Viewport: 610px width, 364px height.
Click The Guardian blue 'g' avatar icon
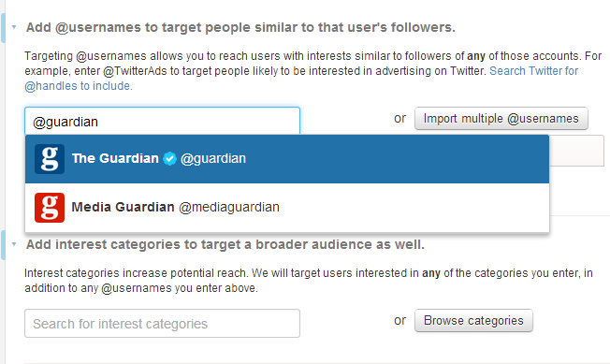coord(50,159)
